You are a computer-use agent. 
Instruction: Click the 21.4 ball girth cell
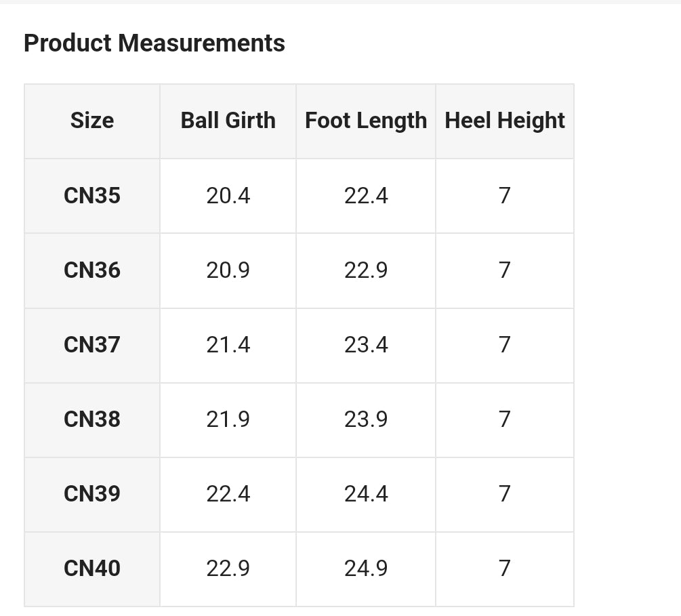[x=228, y=345]
